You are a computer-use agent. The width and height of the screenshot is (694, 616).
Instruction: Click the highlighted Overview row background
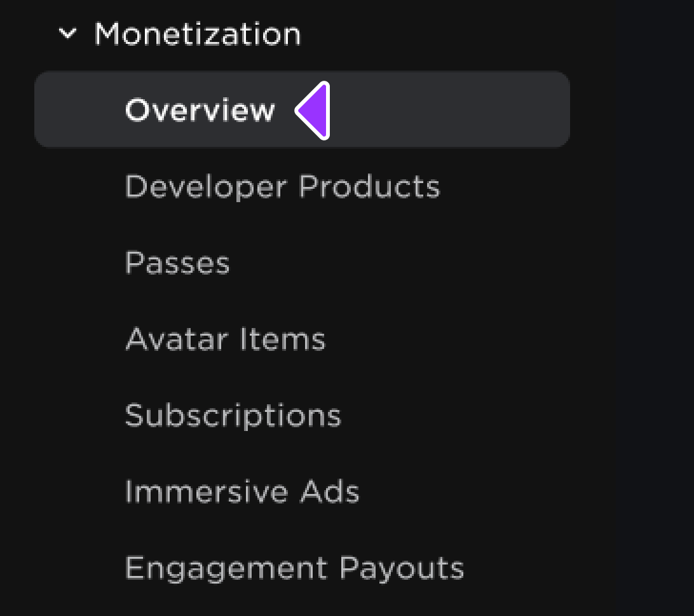445,109
